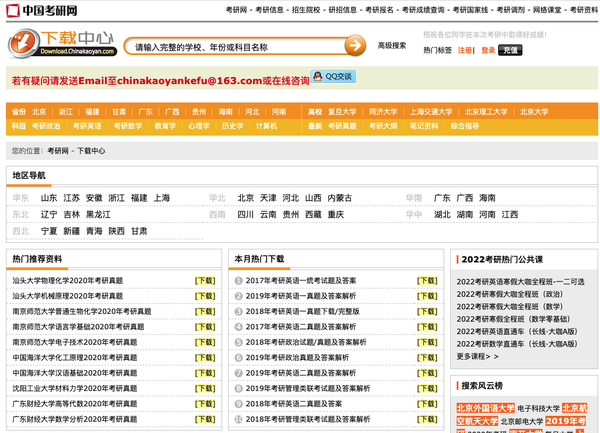
Task: Open 笔记资料 in the 最新 row
Action: click(424, 126)
